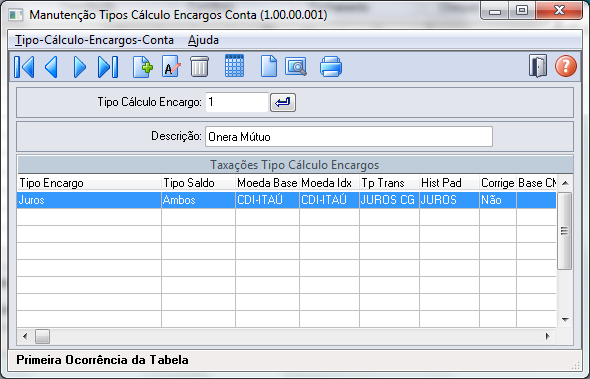The image size is (590, 379).
Task: Jump to the last record
Action: coord(108,67)
